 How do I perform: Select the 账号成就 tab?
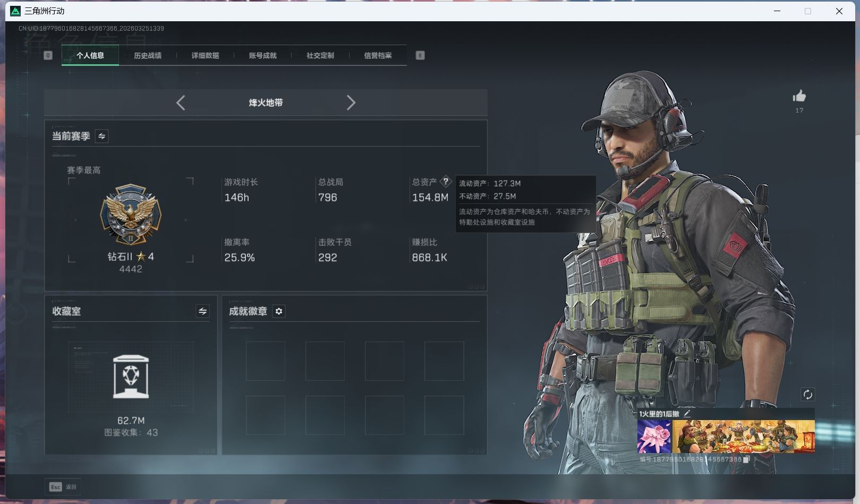point(262,55)
